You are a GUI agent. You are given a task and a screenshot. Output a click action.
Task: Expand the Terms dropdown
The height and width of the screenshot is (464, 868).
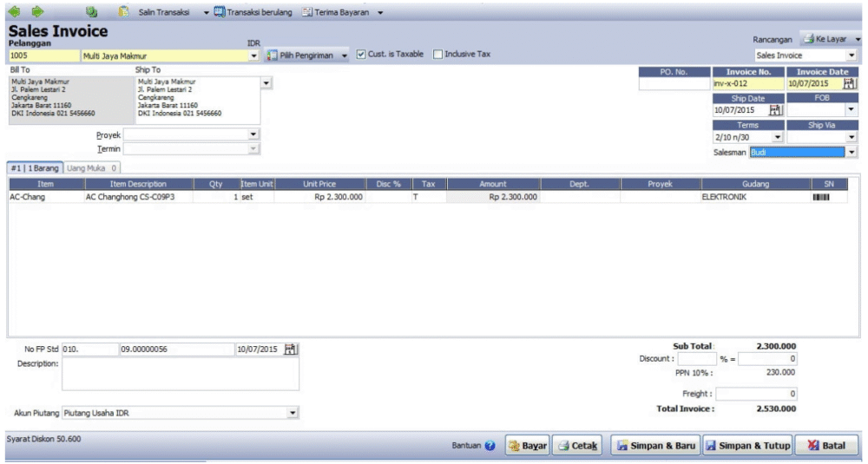[x=777, y=137]
